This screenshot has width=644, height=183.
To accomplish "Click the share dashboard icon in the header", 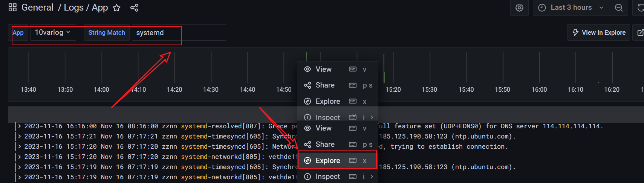I will point(134,8).
